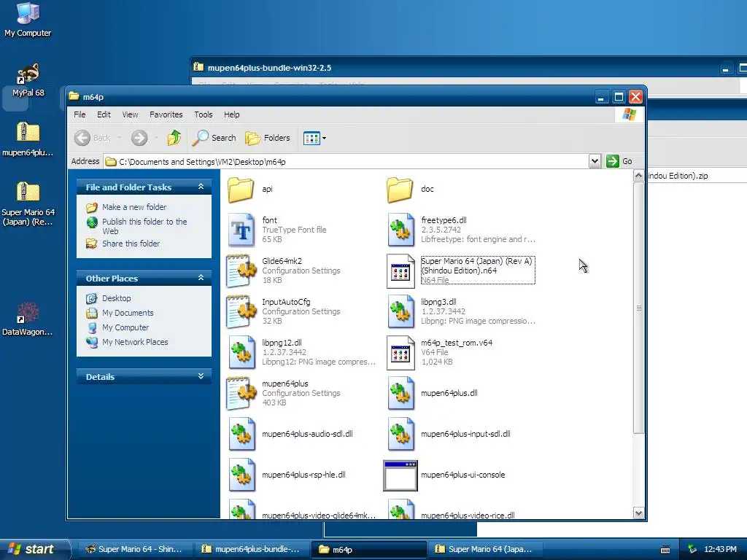Select the mupen64plus.dll file icon

click(x=400, y=394)
